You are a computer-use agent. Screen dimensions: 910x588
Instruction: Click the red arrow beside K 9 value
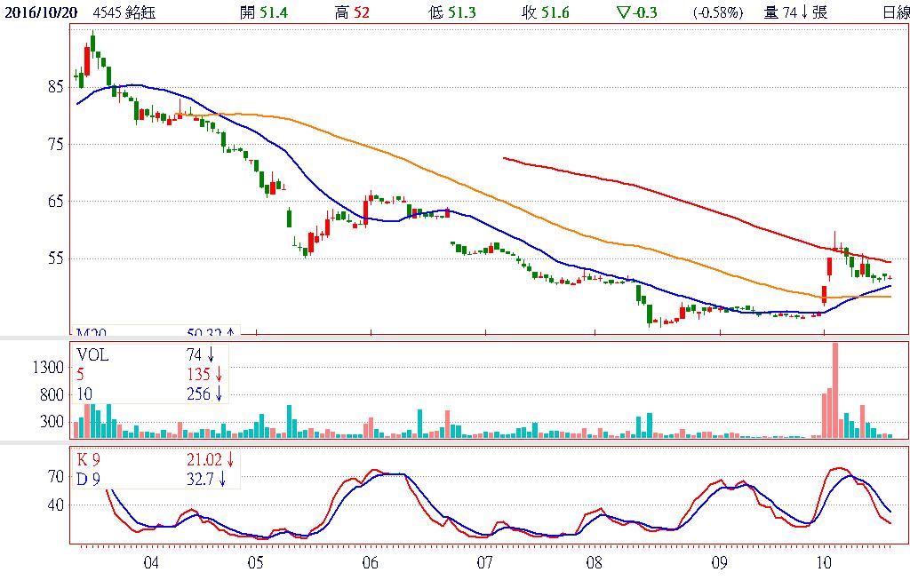coord(229,459)
